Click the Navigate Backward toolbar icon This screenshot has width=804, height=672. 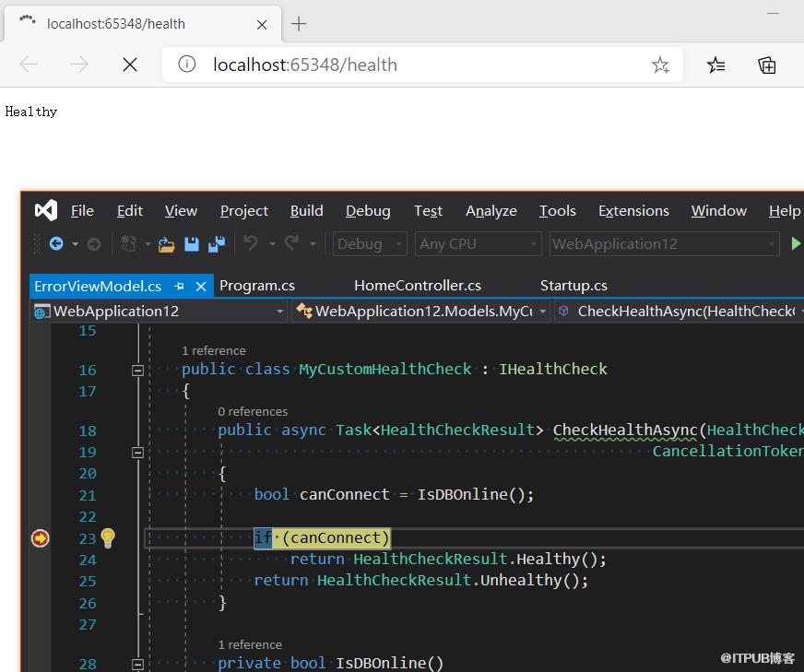[56, 243]
